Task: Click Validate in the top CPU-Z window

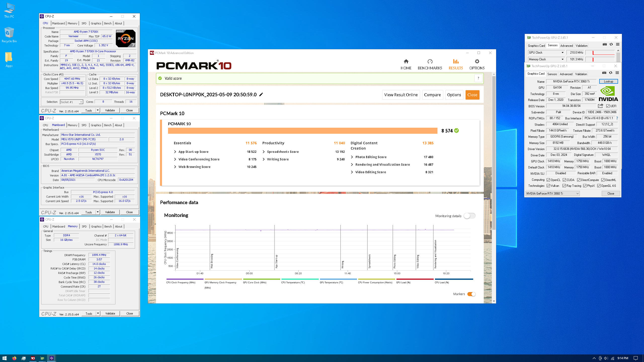Action: pyautogui.click(x=110, y=110)
